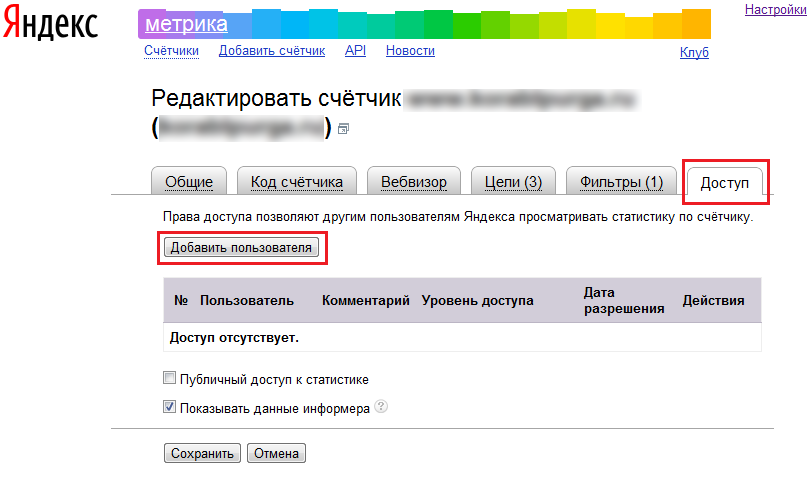Visit the Клуб link
The width and height of the screenshot is (810, 479).
pos(694,52)
